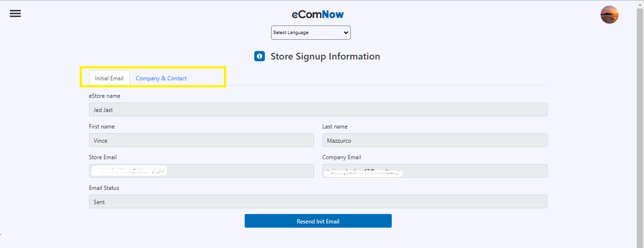Click the First name field containing Vince
The height and width of the screenshot is (248, 644).
pyautogui.click(x=201, y=140)
